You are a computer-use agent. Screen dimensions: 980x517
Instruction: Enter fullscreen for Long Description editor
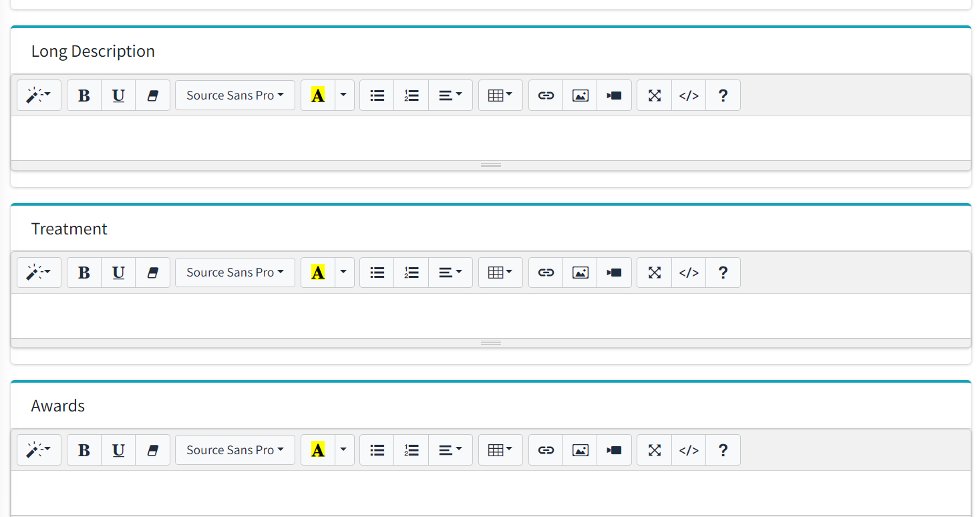pyautogui.click(x=654, y=96)
